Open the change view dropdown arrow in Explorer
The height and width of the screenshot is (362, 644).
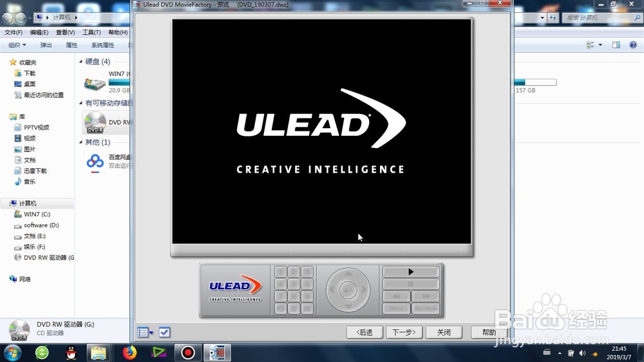coord(600,45)
